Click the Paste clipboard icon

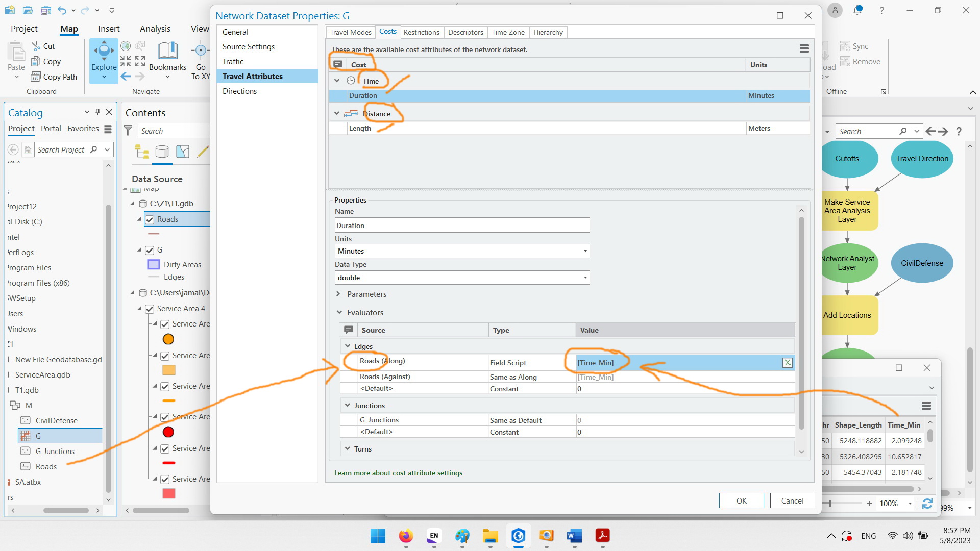(x=16, y=53)
